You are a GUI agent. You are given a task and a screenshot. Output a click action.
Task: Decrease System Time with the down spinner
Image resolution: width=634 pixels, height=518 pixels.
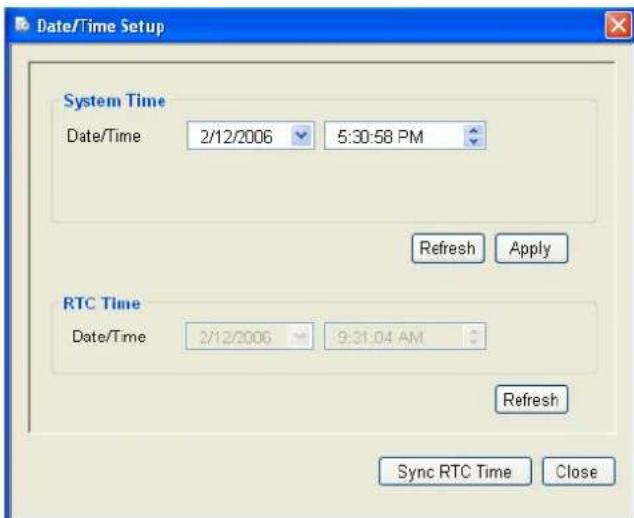coord(474,141)
